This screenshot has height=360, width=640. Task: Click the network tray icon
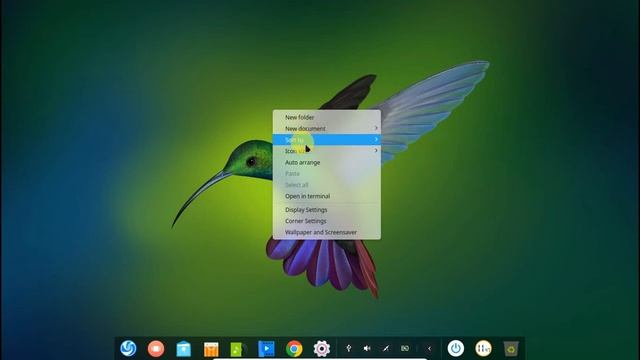386,348
